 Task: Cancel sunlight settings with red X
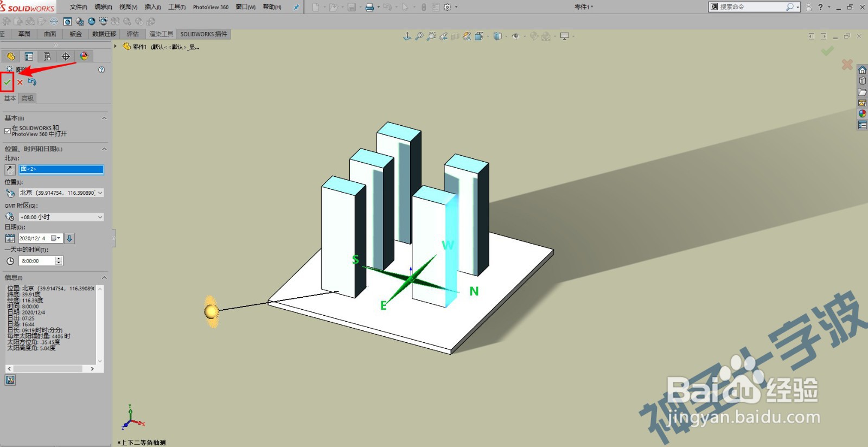click(x=20, y=82)
